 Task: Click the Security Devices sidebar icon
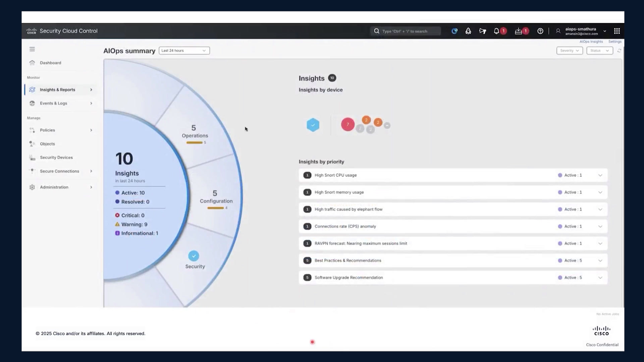pos(32,158)
